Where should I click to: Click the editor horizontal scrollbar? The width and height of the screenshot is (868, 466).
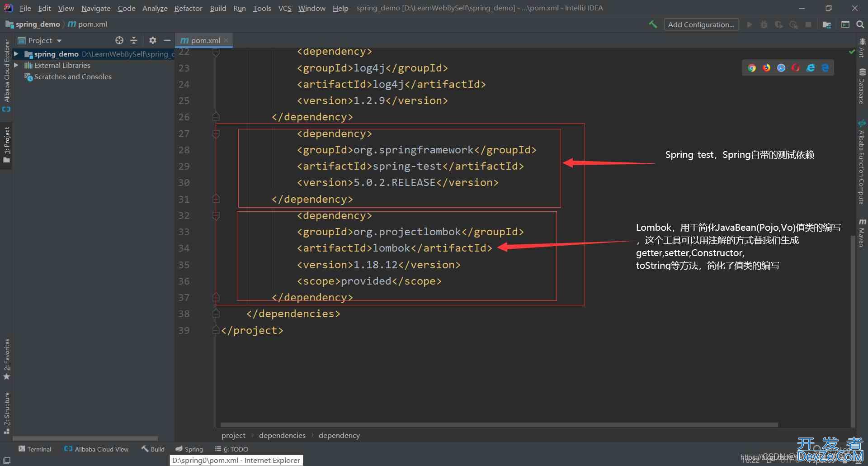pos(499,425)
